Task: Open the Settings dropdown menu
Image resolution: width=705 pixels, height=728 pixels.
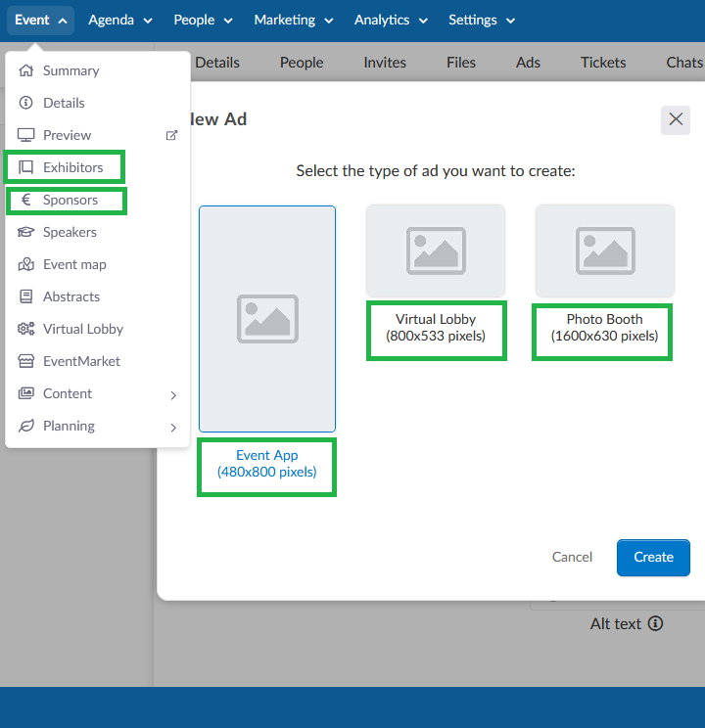Action: click(x=482, y=20)
